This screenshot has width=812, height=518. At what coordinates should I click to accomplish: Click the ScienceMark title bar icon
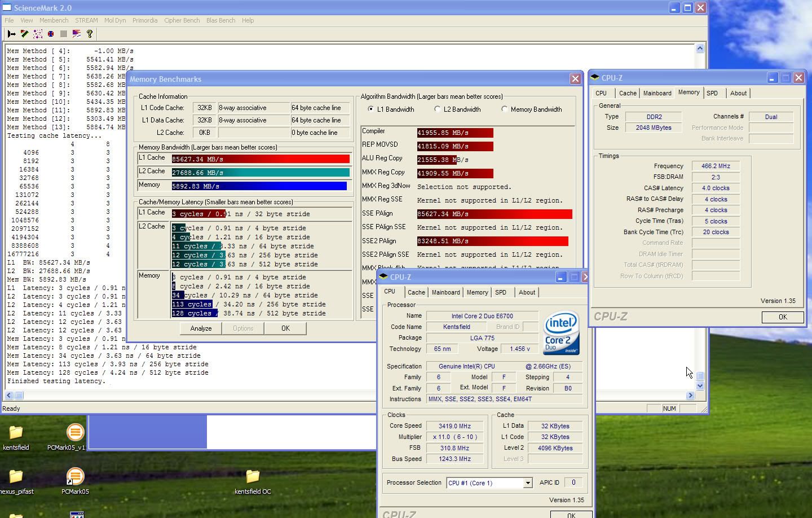coord(7,8)
